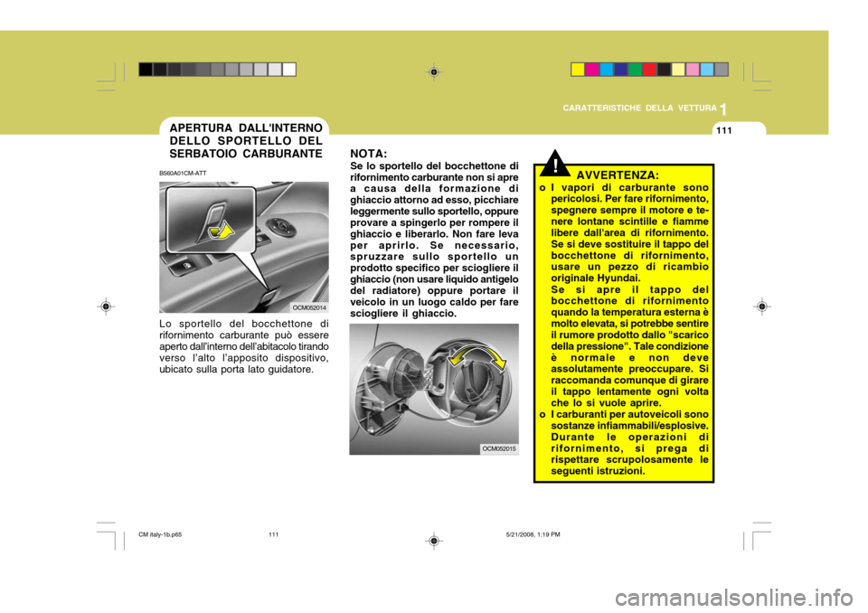Click the registration crosshair left of the door photo
Screen dimensions: 868x613
pos(106,306)
